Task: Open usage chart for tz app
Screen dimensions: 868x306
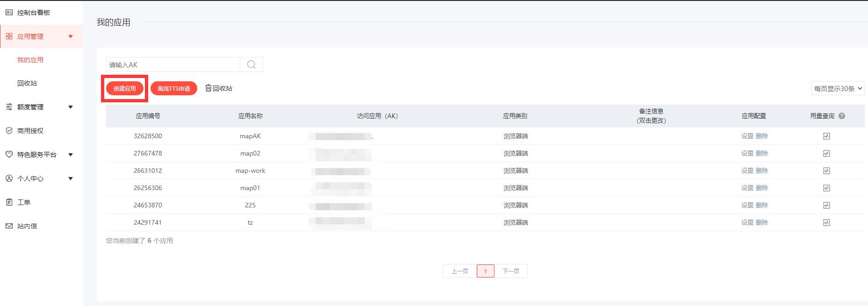Action: point(826,223)
